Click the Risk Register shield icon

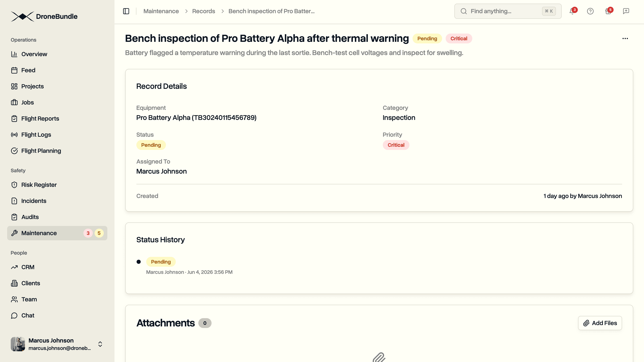14,185
